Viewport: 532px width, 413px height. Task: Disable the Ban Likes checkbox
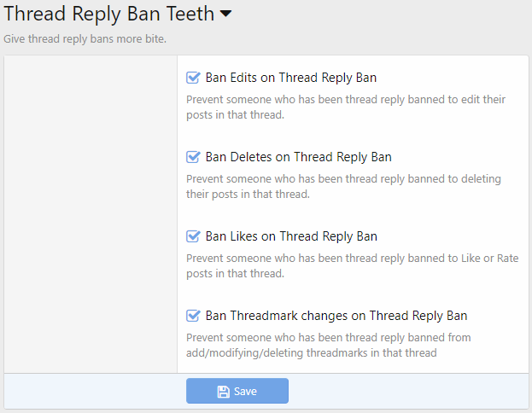coord(193,236)
